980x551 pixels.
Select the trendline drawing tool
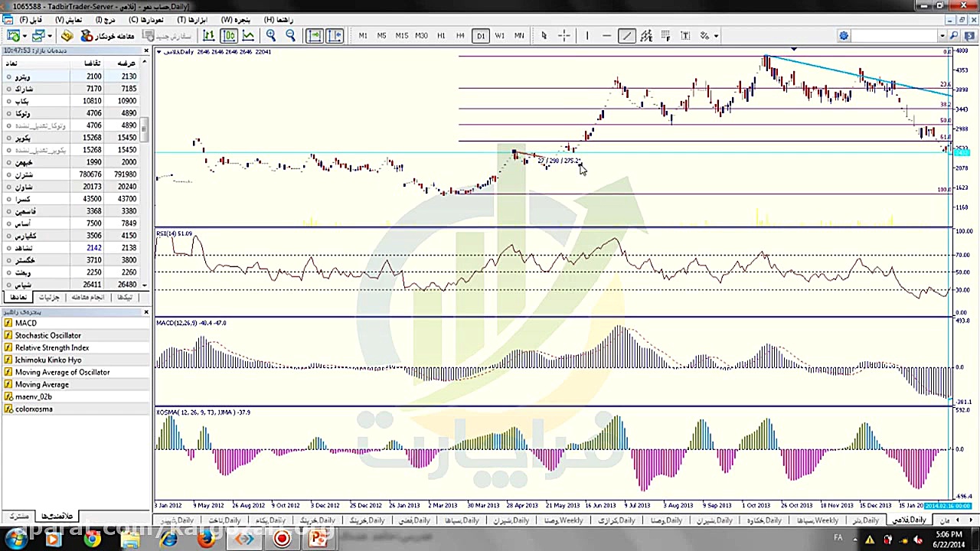[x=626, y=35]
